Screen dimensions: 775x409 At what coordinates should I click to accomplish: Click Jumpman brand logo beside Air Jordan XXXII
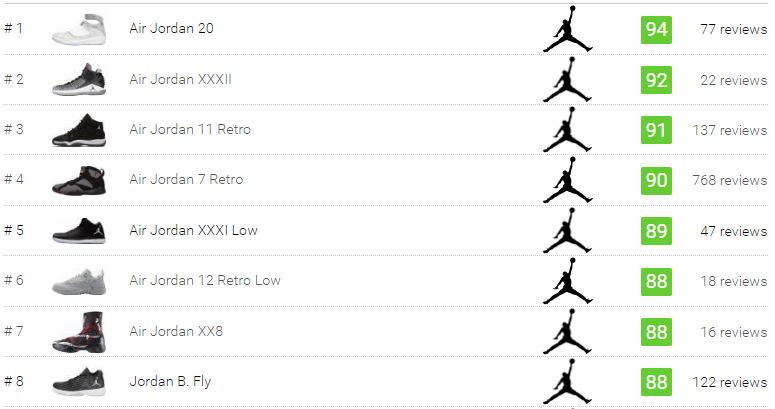pos(567,79)
